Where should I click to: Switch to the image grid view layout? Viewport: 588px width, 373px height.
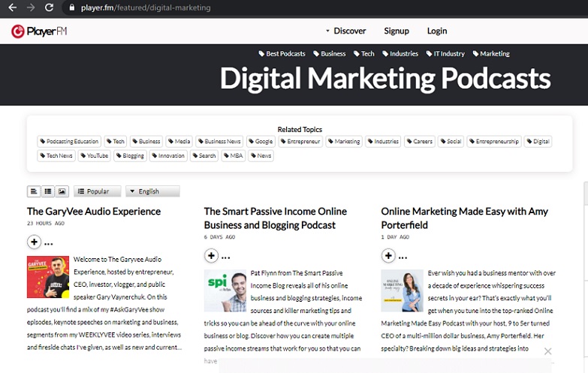pyautogui.click(x=62, y=191)
